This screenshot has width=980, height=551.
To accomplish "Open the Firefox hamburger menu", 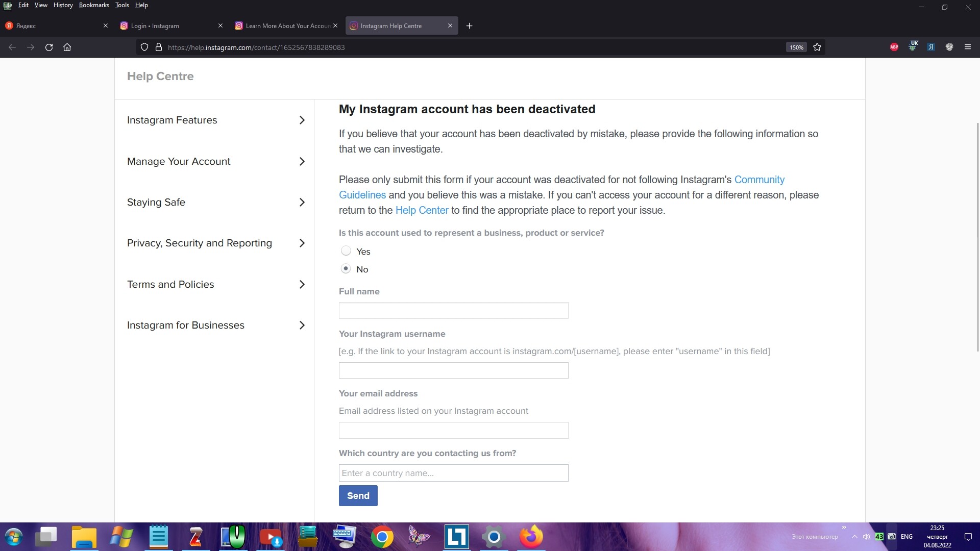I will 968,47.
